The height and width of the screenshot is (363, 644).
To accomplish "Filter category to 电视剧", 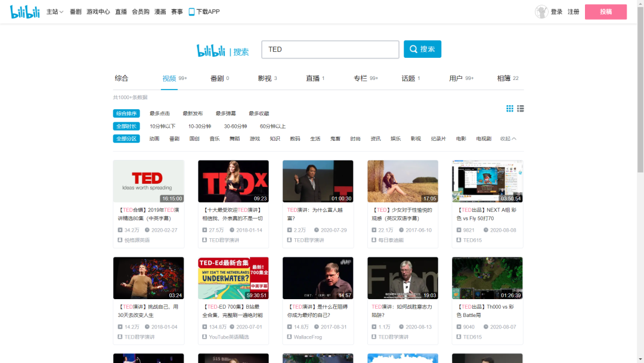I will [484, 139].
